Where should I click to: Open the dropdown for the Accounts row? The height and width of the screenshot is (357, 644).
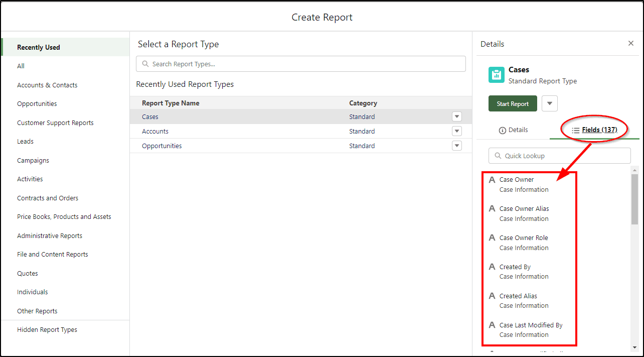(456, 131)
